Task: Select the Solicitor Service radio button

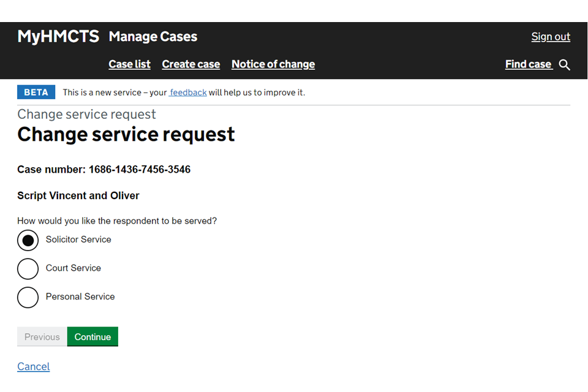Action: [x=28, y=240]
